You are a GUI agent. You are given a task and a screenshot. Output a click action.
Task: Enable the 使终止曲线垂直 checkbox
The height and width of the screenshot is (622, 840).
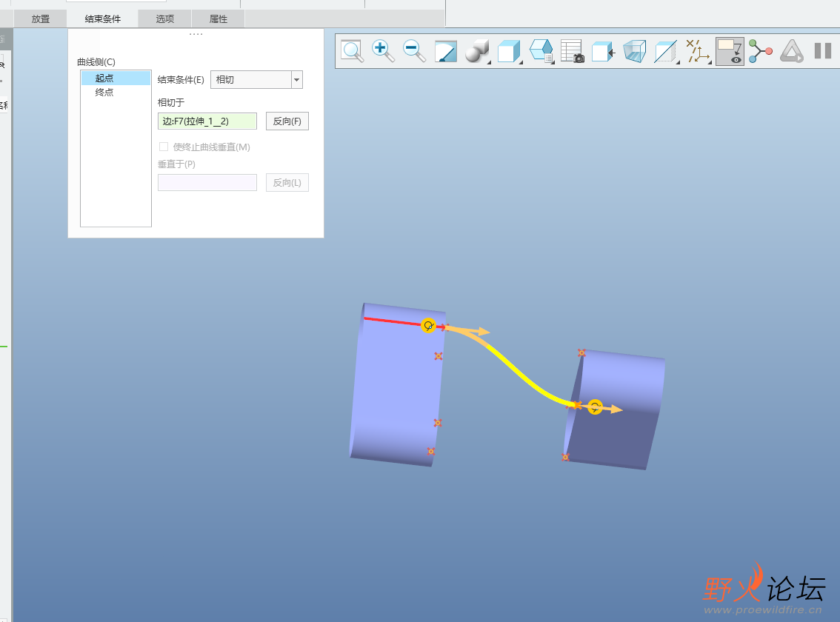pos(164,147)
